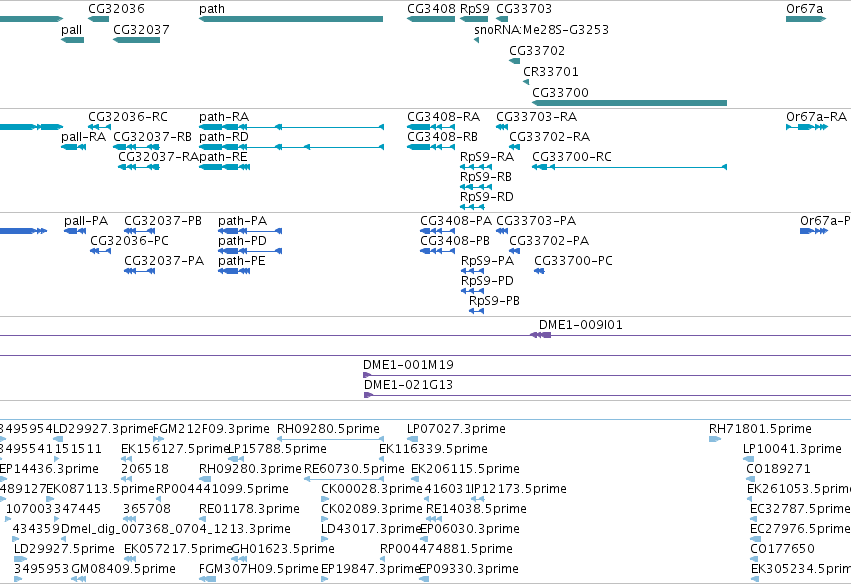Click the CG33702-PA protein feature

click(515, 251)
